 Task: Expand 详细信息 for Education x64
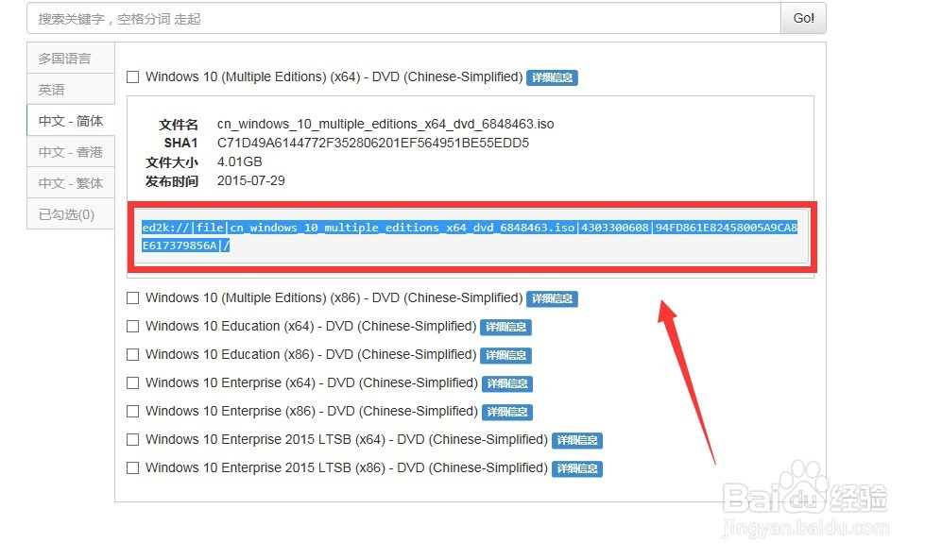coord(505,327)
